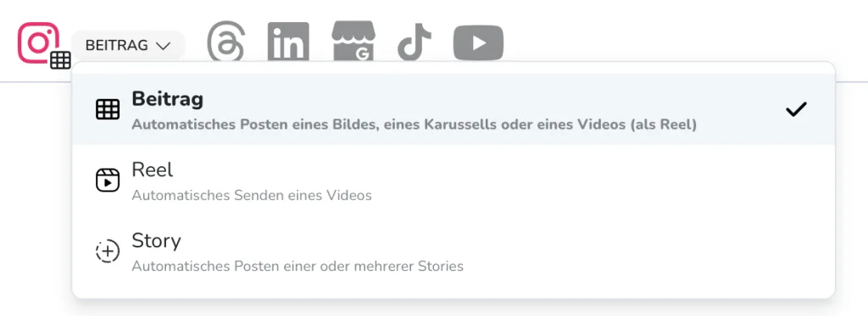Screen dimensions: 868x316
Task: Click 'Automatisches Senden eines Videos' description
Action: pos(251,196)
